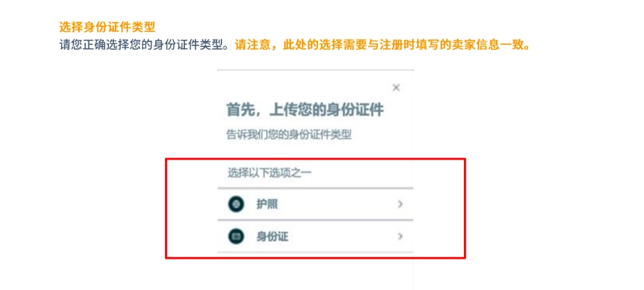Click the passport globe icon

(x=236, y=204)
